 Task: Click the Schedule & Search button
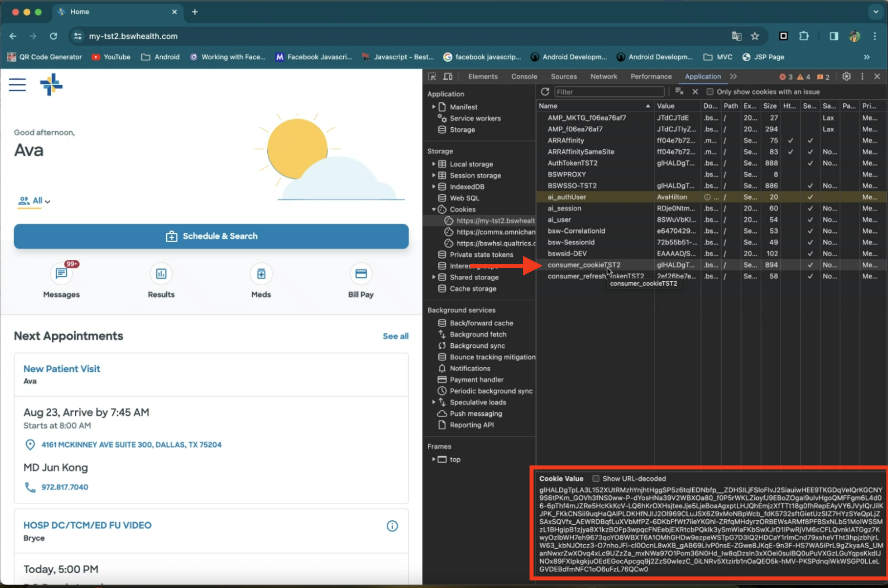211,236
